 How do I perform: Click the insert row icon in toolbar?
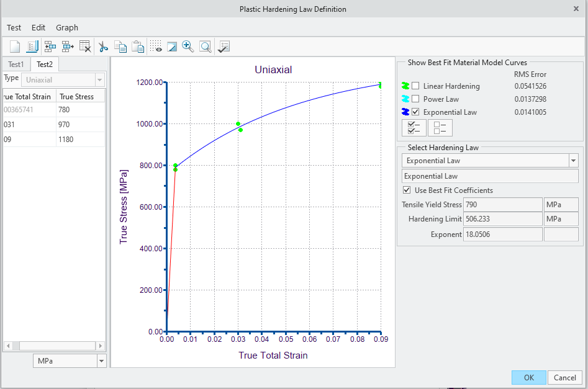[x=50, y=47]
